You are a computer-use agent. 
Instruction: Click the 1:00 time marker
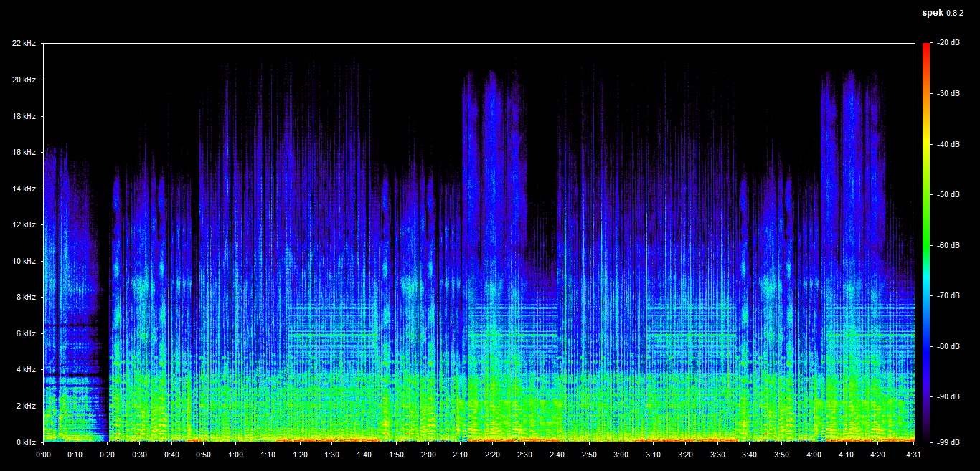click(236, 455)
